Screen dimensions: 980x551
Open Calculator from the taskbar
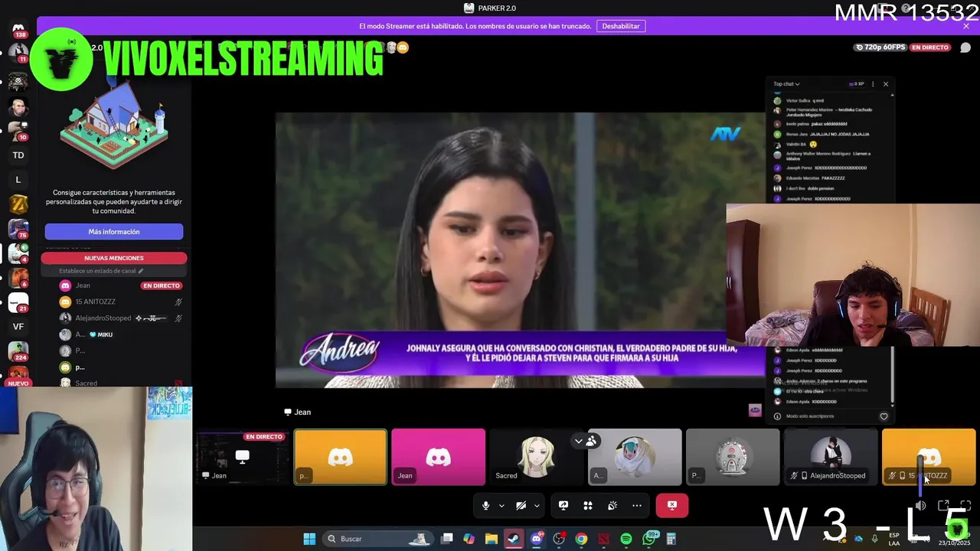click(671, 539)
